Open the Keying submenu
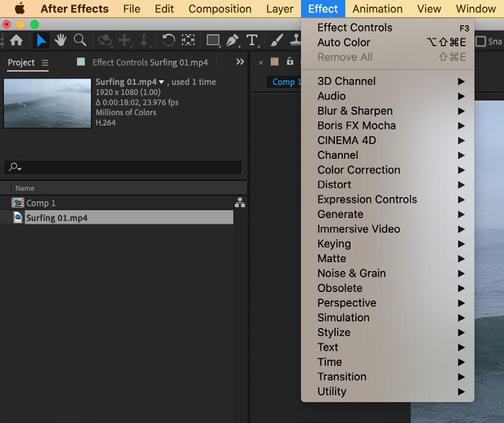504x423 pixels. (x=388, y=244)
